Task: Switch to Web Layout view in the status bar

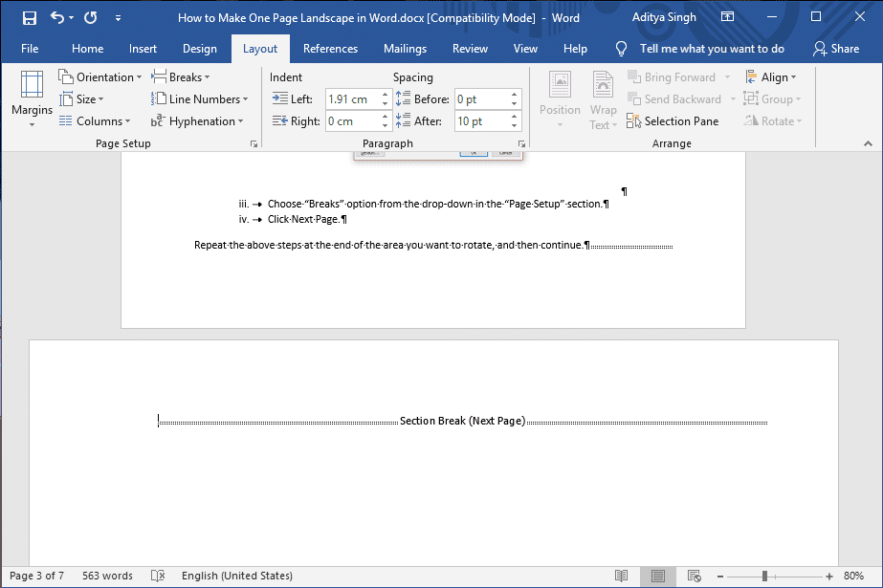Action: [694, 576]
